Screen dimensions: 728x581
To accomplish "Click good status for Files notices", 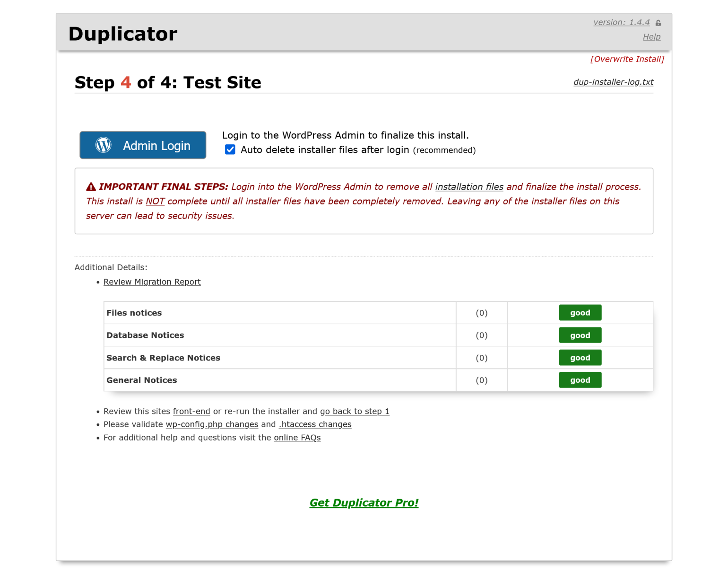I will 580,313.
